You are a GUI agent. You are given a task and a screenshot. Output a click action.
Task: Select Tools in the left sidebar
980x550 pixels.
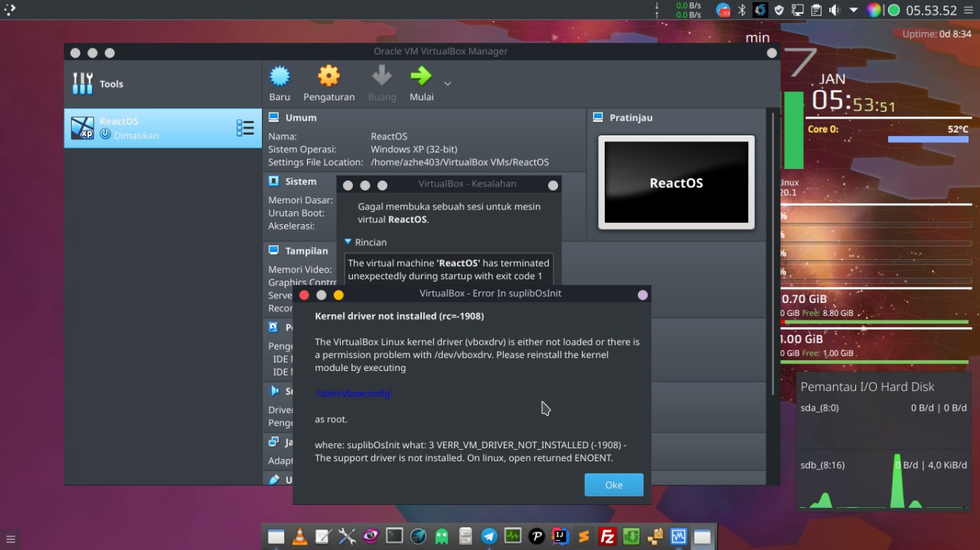tap(111, 84)
